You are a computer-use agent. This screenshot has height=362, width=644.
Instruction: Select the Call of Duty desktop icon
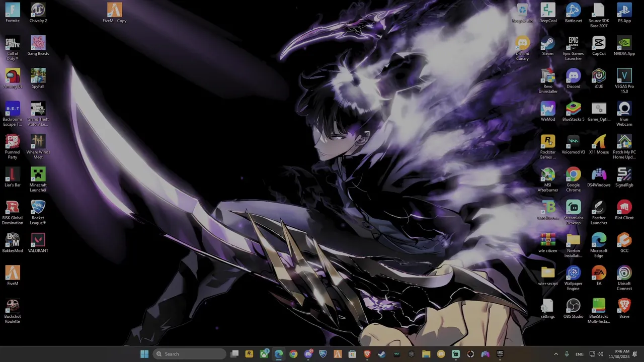click(13, 48)
